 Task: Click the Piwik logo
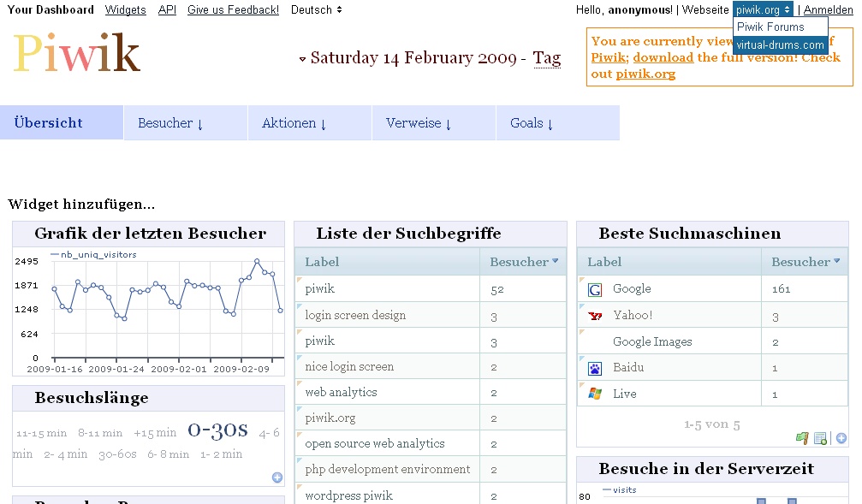pos(77,53)
